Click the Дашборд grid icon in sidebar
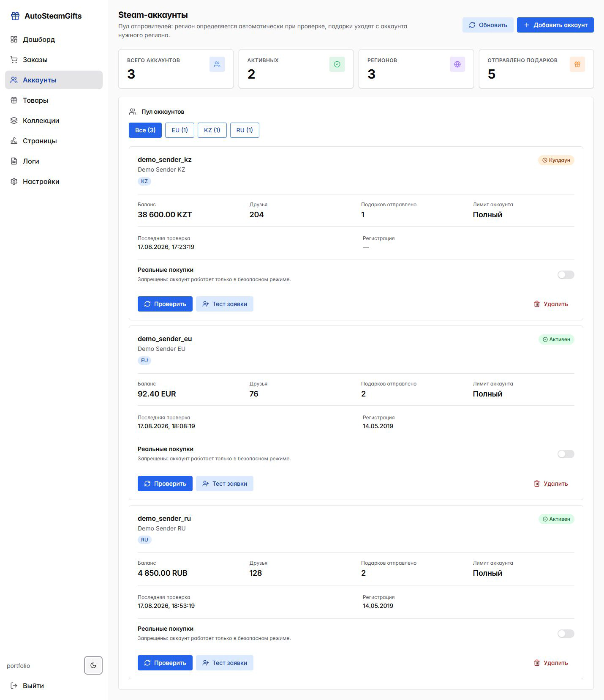Viewport: 604px width, 700px height. click(14, 39)
